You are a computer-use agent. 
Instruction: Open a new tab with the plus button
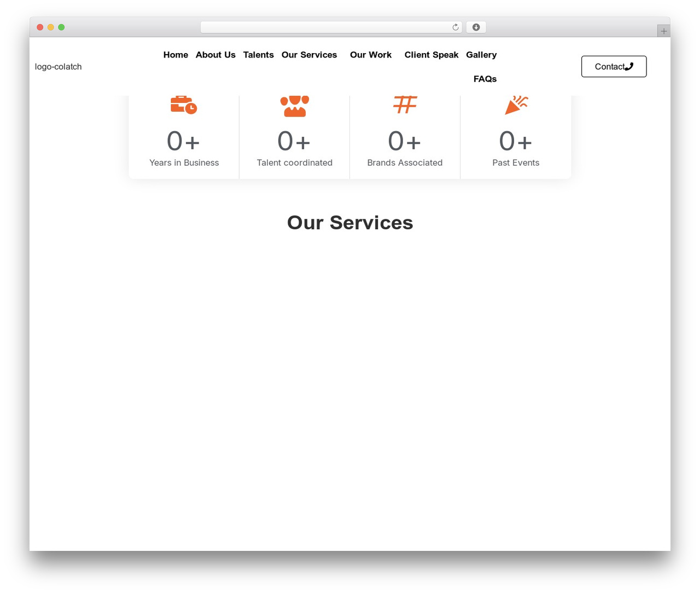(664, 31)
